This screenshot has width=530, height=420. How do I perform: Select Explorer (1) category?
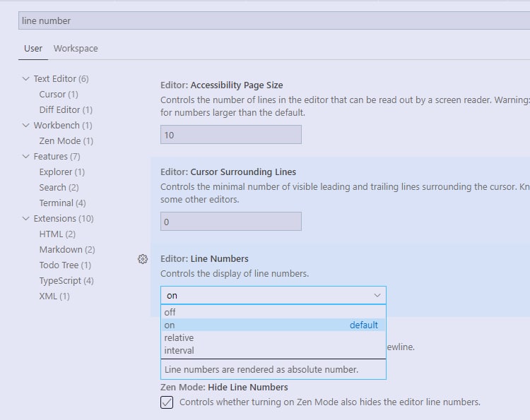[x=62, y=172]
